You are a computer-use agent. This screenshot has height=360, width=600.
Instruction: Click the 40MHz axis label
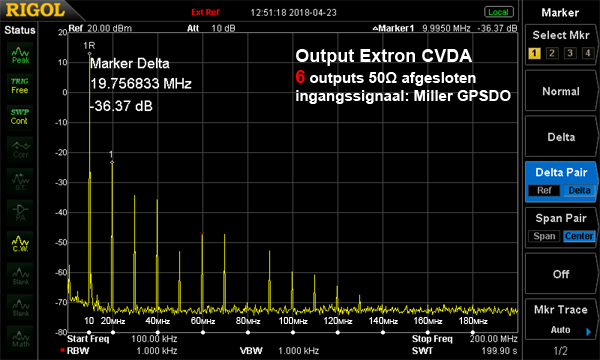(157, 321)
